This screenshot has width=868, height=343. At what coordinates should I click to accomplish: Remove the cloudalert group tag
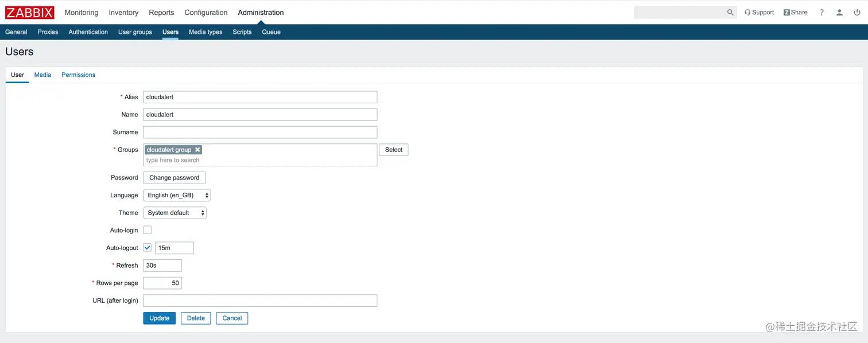197,150
